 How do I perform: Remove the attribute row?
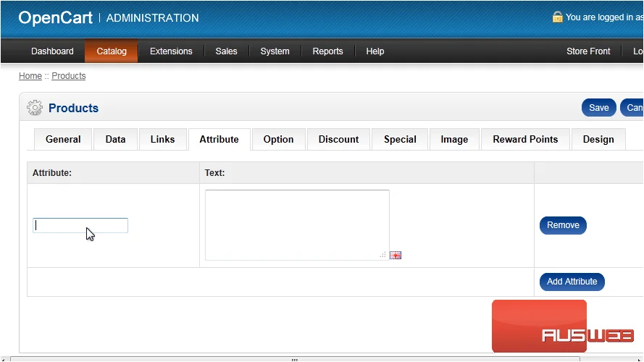click(563, 225)
